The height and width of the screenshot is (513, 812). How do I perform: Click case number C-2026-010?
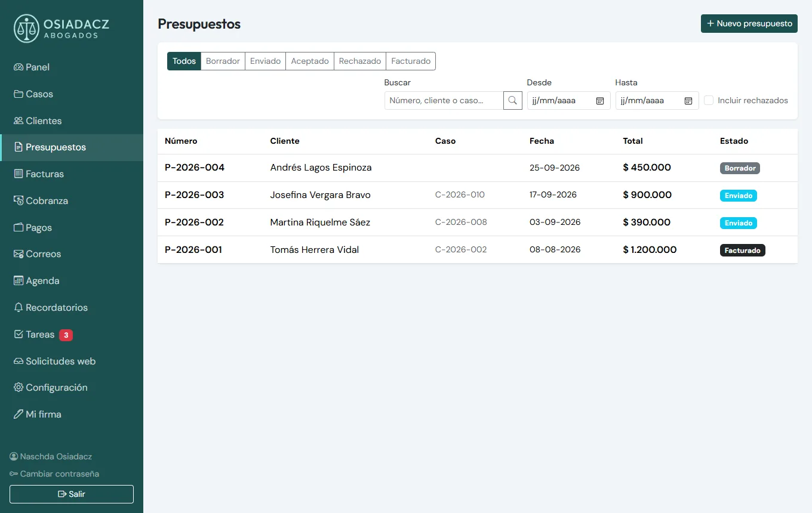(x=460, y=195)
